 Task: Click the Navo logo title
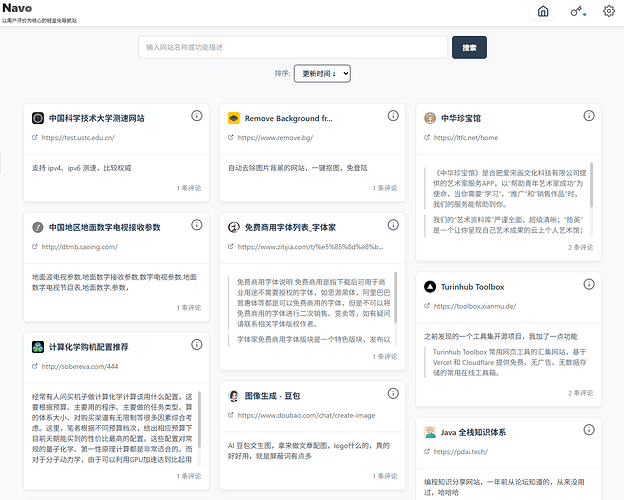coord(17,8)
